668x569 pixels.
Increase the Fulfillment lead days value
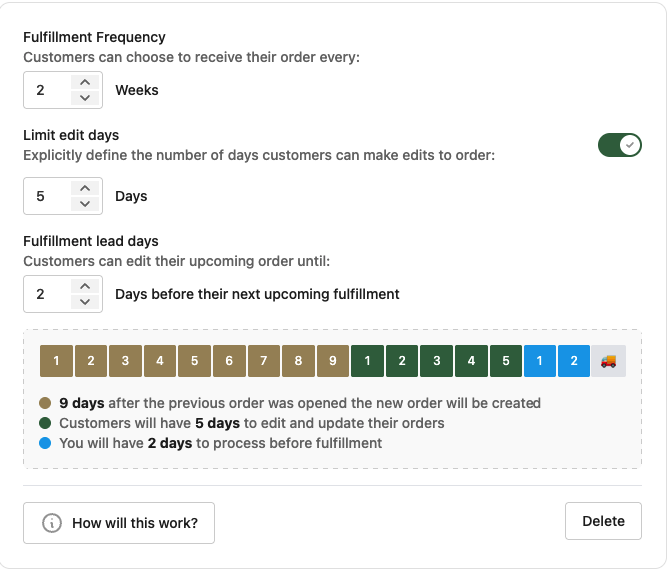pyautogui.click(x=85, y=287)
